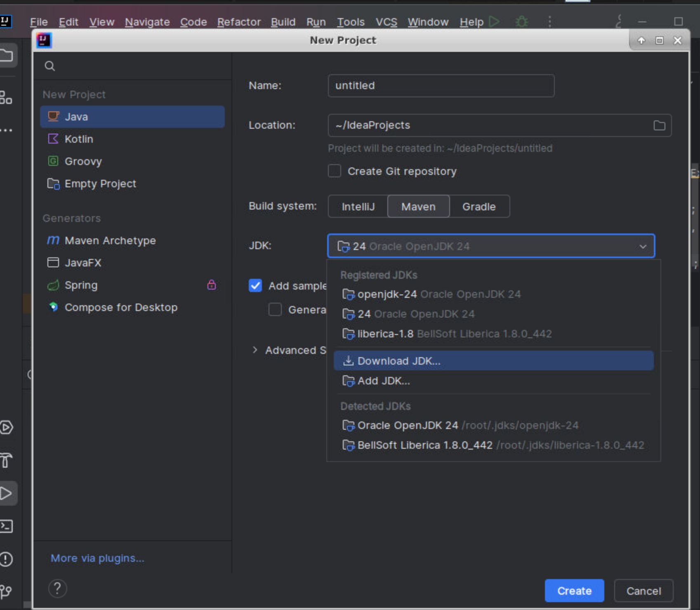This screenshot has height=610, width=700.
Task: Click the New Project dialog maximize icon
Action: [659, 40]
